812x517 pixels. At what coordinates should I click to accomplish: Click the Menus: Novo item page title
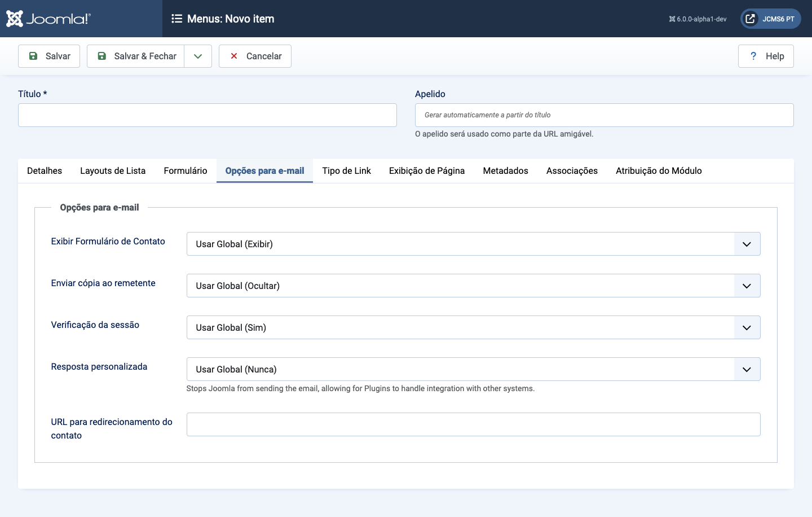231,19
